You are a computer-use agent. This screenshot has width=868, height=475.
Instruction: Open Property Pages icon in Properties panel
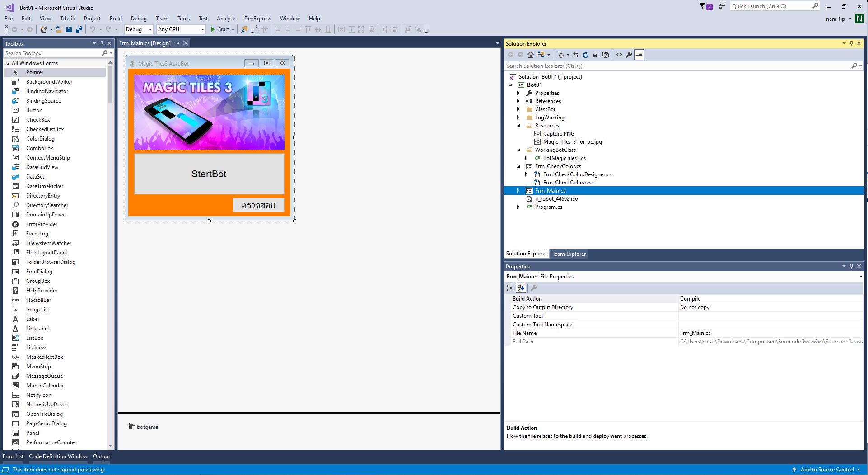533,288
